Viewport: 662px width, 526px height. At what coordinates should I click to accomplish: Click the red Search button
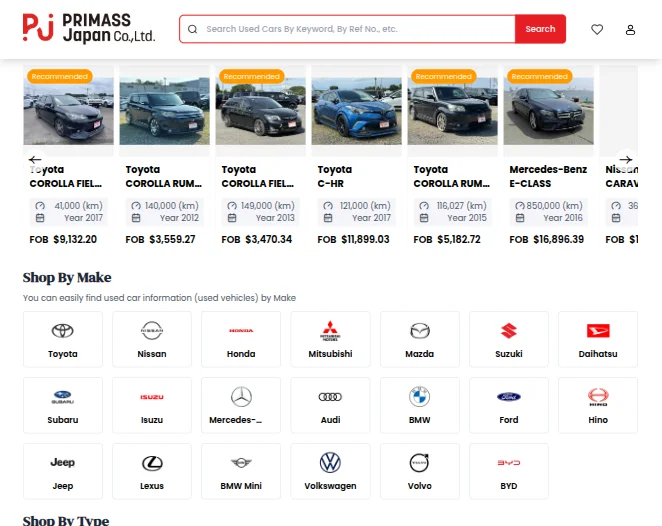(540, 29)
